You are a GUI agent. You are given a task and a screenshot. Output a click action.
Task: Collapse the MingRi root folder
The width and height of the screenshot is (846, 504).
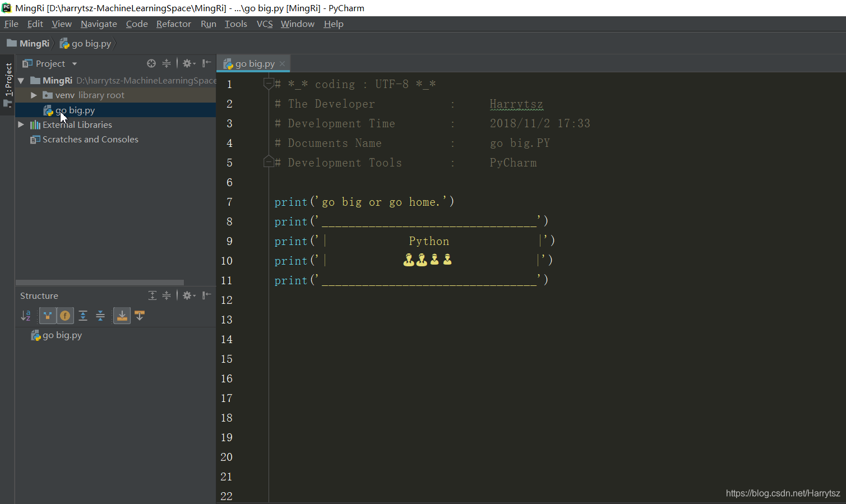[x=21, y=81]
